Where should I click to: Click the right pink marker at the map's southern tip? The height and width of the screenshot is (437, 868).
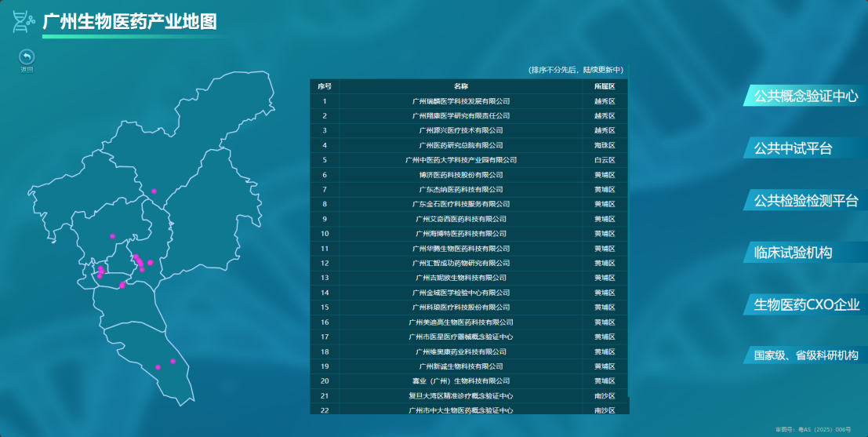173,361
